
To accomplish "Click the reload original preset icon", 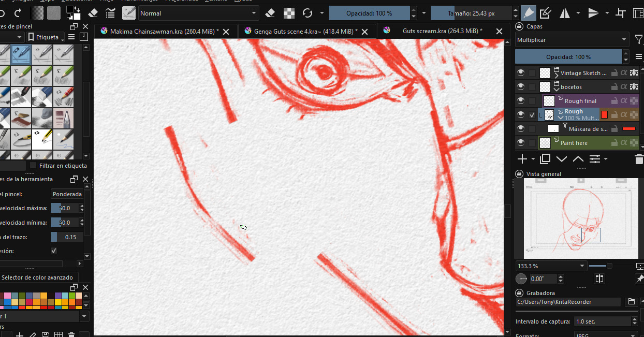I will (308, 13).
